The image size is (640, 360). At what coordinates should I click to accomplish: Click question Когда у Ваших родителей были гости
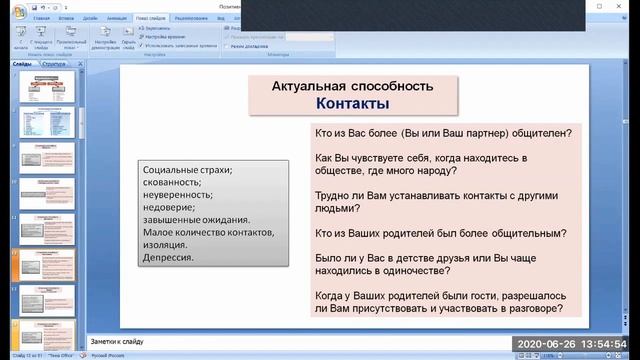pyautogui.click(x=440, y=302)
